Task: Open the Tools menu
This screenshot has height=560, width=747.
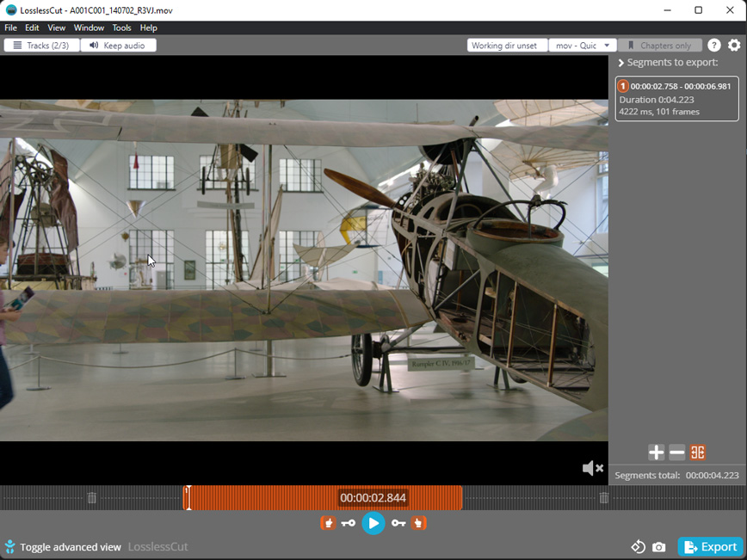Action: pyautogui.click(x=121, y=28)
